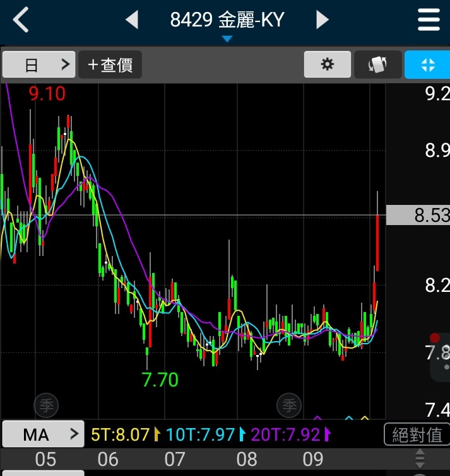The height and width of the screenshot is (476, 450).
Task: Switch to the previous stock with left triangle
Action: click(132, 20)
